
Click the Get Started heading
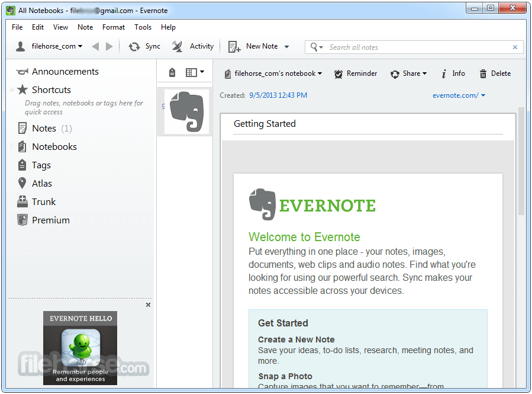pos(283,323)
